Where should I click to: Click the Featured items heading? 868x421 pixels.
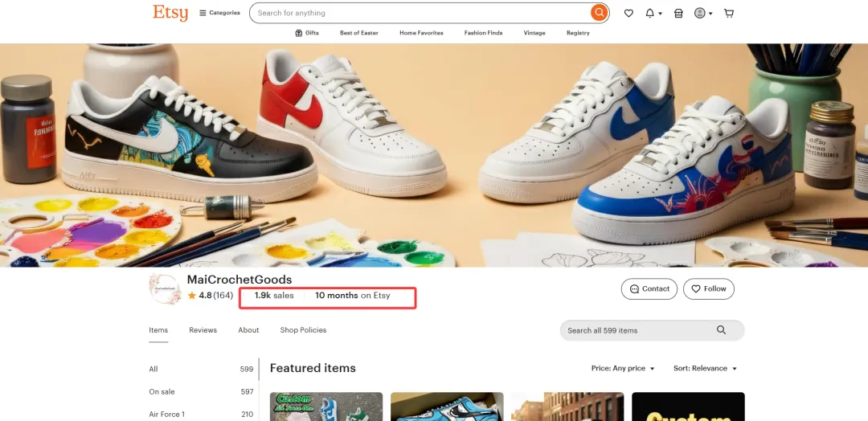[313, 369]
